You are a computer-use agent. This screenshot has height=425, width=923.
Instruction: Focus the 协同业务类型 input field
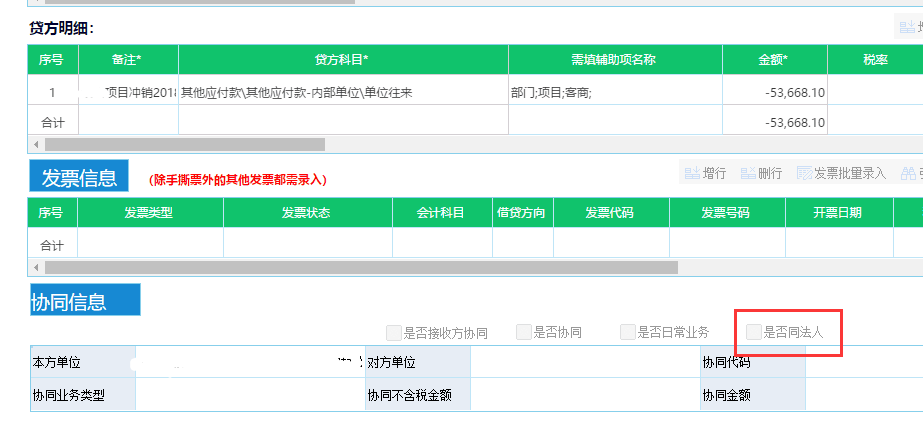(x=248, y=394)
